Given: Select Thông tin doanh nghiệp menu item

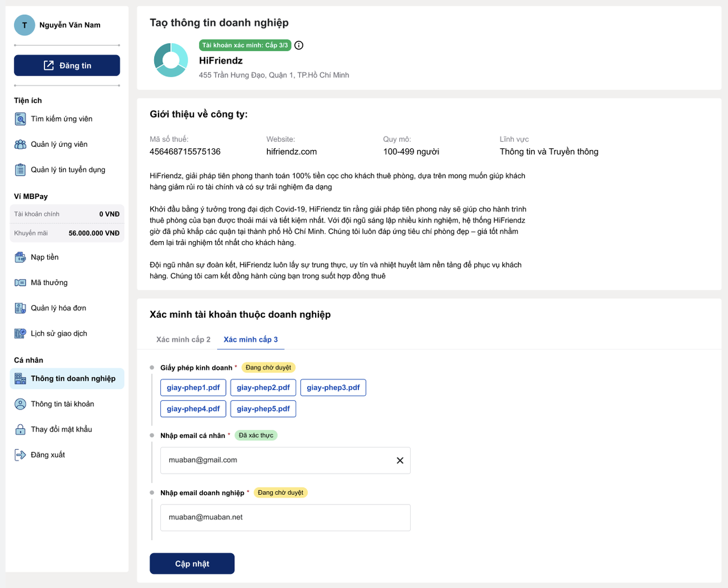Looking at the screenshot, I should pos(67,379).
